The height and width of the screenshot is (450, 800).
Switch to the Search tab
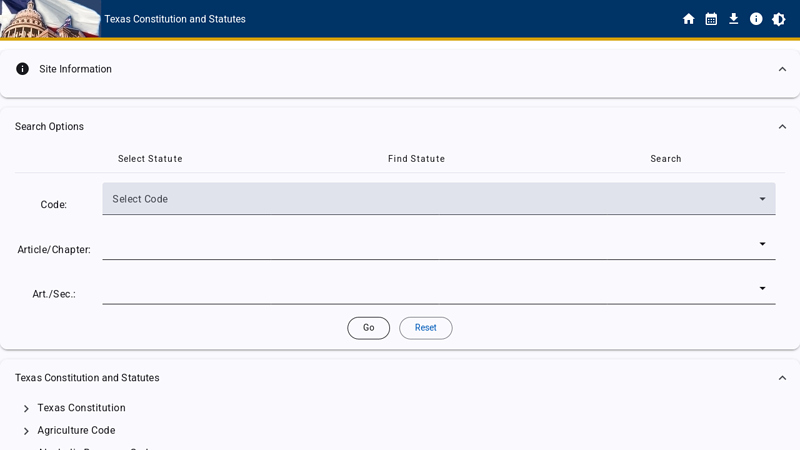point(666,159)
